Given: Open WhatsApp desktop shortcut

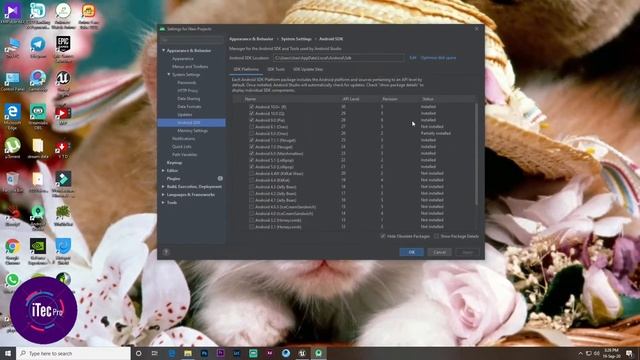Looking at the screenshot, I should (13, 282).
